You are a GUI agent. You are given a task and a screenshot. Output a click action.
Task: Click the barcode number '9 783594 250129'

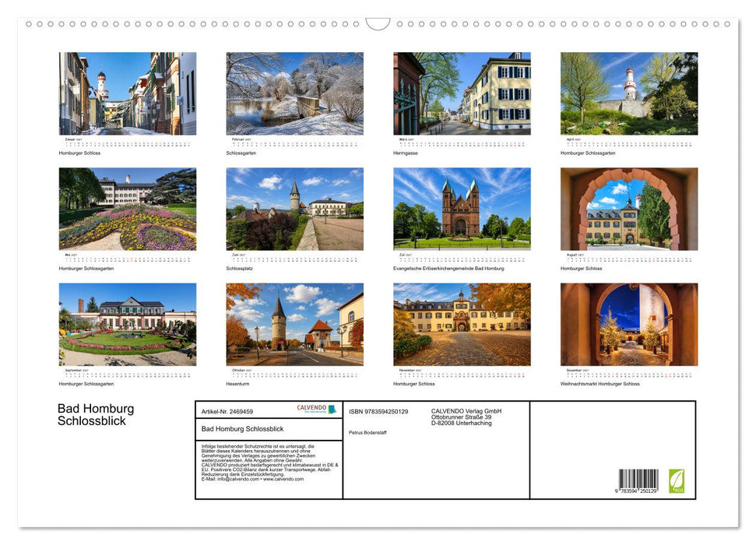pos(636,490)
